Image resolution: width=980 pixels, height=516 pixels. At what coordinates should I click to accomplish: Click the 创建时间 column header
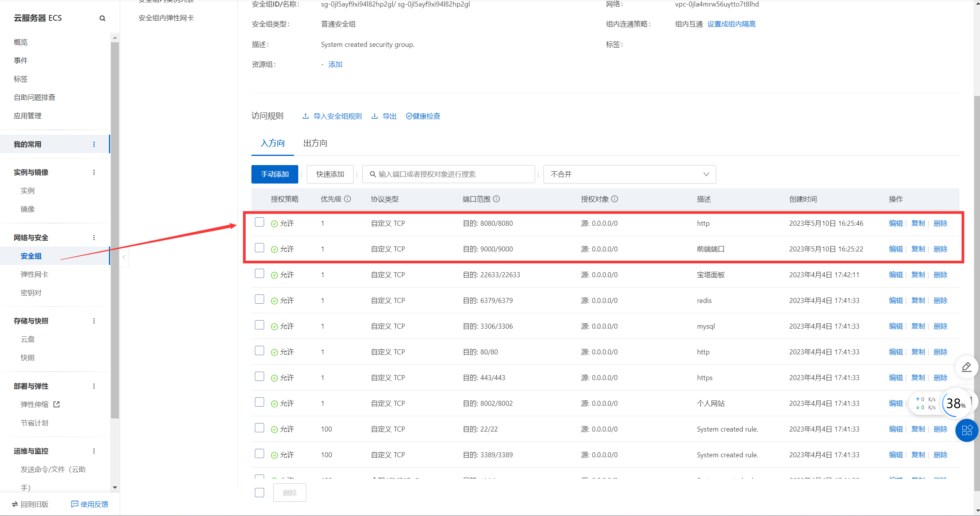click(x=803, y=199)
